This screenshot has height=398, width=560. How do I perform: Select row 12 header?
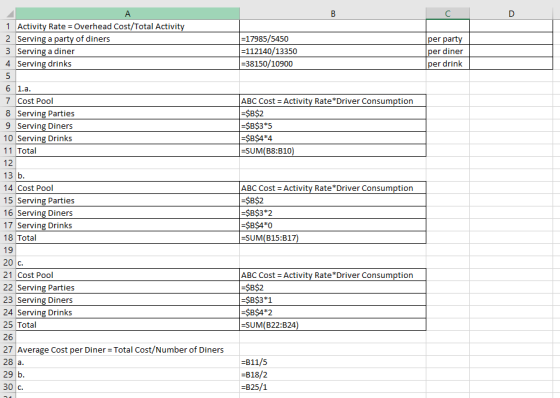(x=8, y=163)
